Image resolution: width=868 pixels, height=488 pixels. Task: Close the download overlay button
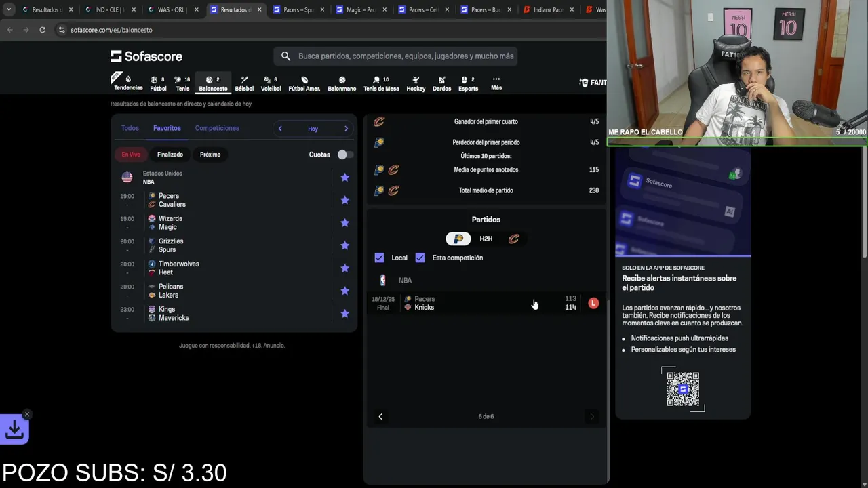[27, 414]
